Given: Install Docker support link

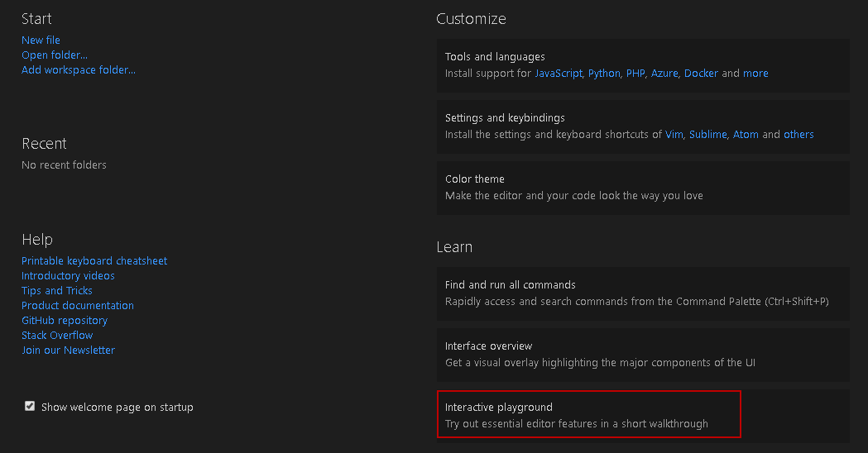Looking at the screenshot, I should coord(701,73).
